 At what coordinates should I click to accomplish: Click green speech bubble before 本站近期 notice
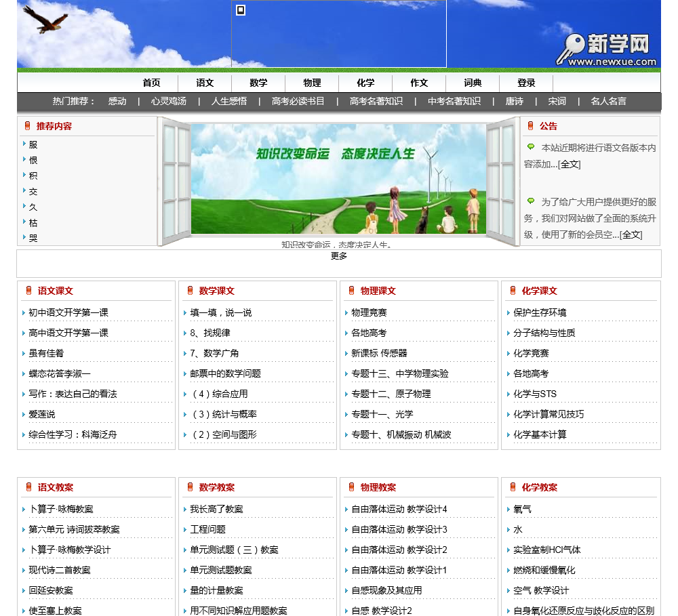[531, 147]
